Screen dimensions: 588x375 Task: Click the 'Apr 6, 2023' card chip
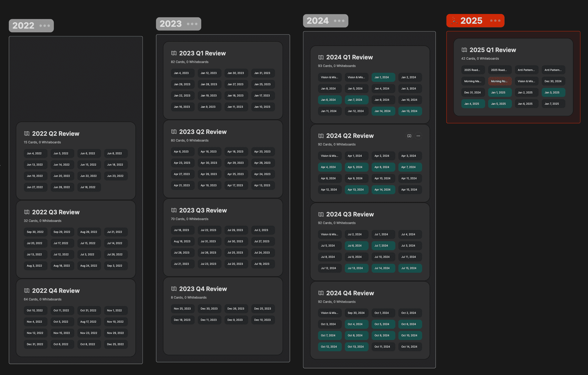tap(183, 152)
